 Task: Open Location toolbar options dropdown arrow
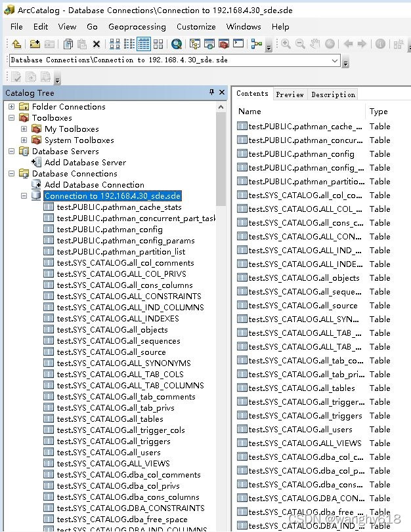tap(345, 63)
